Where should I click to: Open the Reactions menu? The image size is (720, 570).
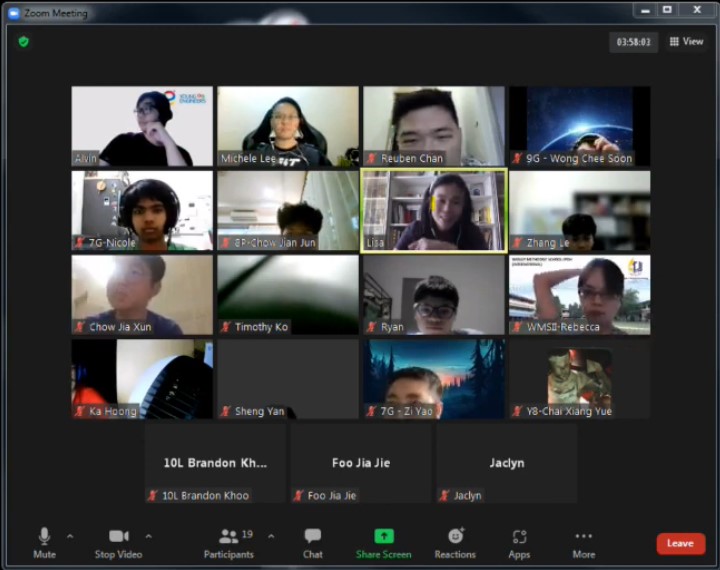[x=455, y=542]
